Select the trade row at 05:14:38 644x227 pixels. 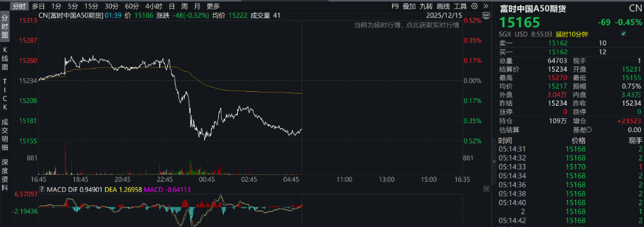[570, 193]
